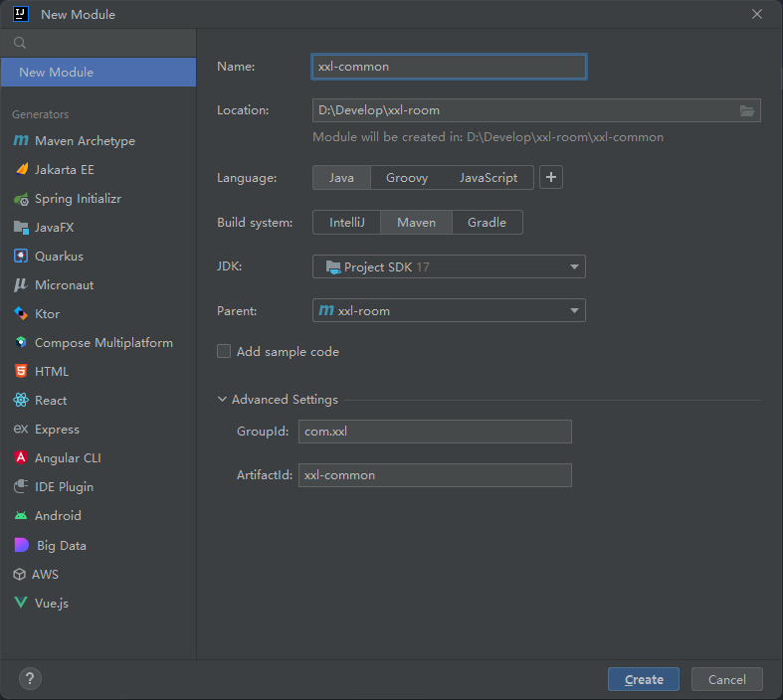The height and width of the screenshot is (700, 783).
Task: Set language to JavaScript
Action: (489, 178)
